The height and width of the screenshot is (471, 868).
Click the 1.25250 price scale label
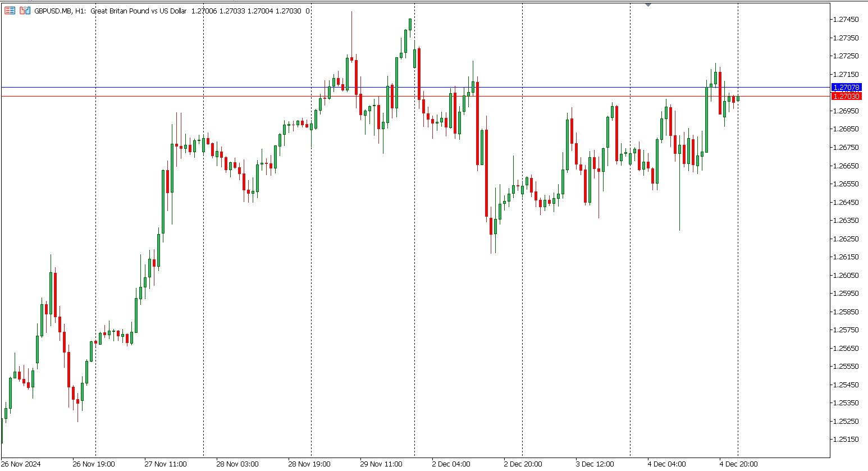(846, 421)
